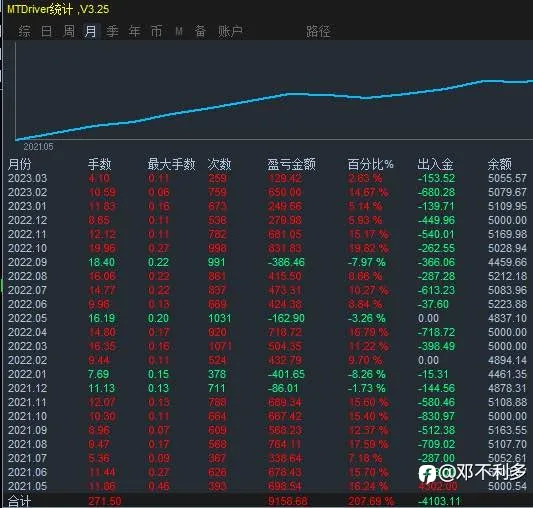This screenshot has height=508, width=533.
Task: Click the 5055.57 balance cell
Action: (508, 178)
